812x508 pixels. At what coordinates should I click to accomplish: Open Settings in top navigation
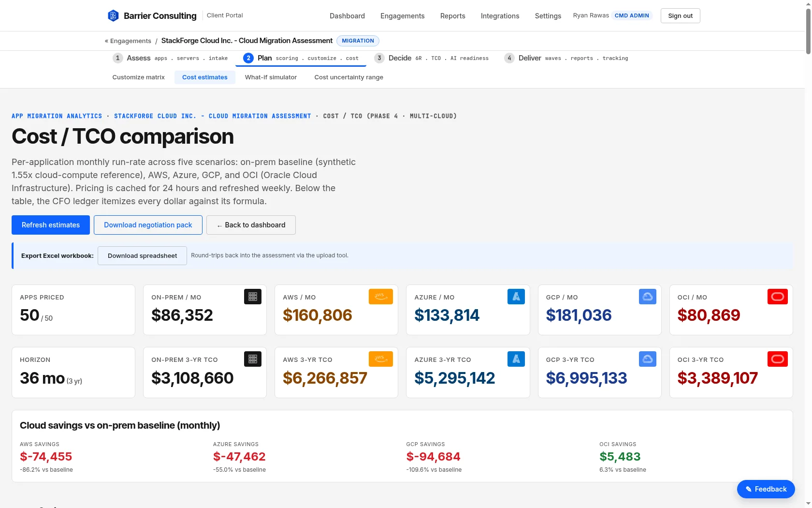548,16
